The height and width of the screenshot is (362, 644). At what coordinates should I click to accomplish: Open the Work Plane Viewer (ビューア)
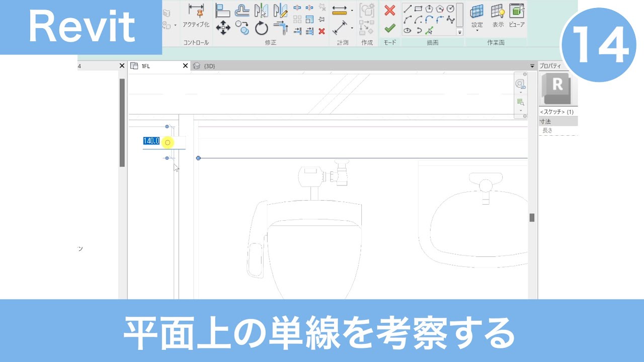click(x=517, y=15)
